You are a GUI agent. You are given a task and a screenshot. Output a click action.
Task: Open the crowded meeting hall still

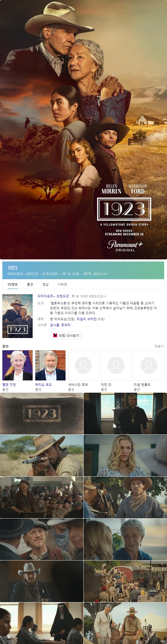pos(41,497)
